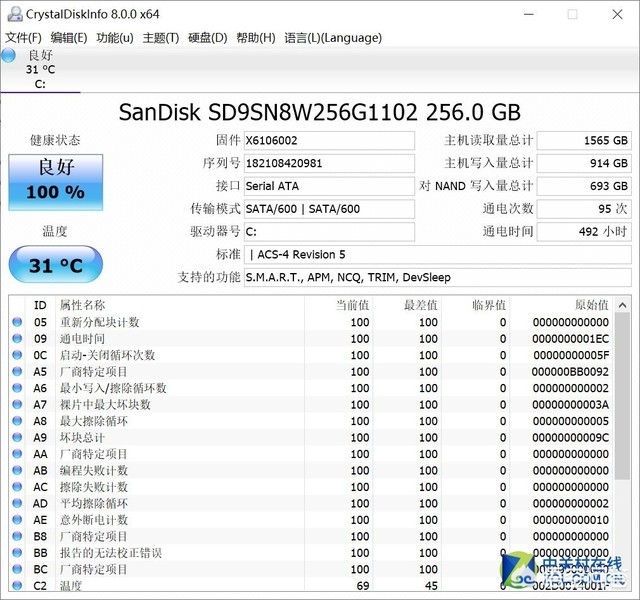640x600 pixels.
Task: Click the CrystalDiskInfo app icon in title bar
Action: (15, 14)
